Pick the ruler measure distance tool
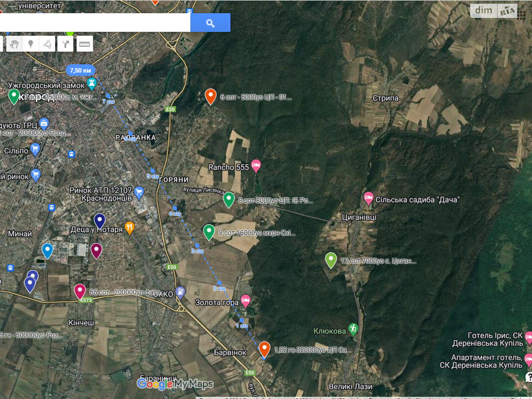 (x=84, y=44)
